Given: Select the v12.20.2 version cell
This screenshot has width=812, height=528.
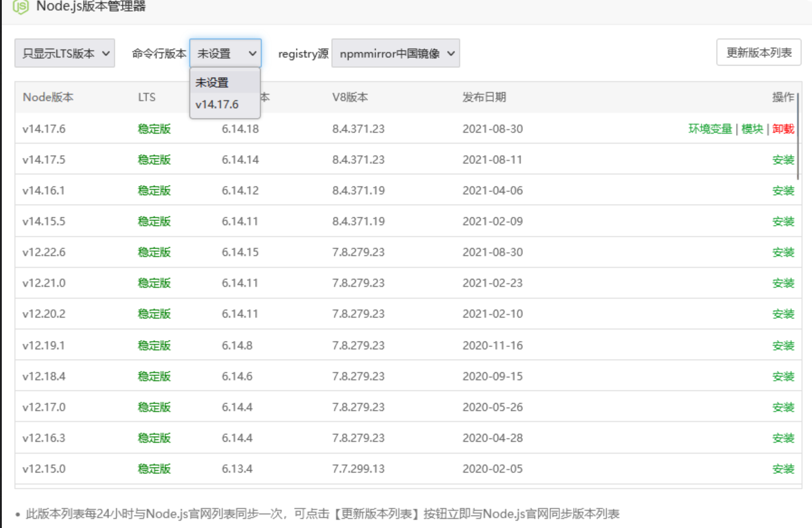Looking at the screenshot, I should [44, 314].
